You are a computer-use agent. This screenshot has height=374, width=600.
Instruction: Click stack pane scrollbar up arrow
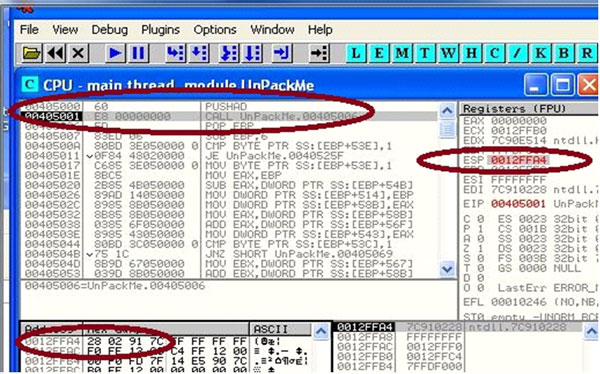(591, 332)
